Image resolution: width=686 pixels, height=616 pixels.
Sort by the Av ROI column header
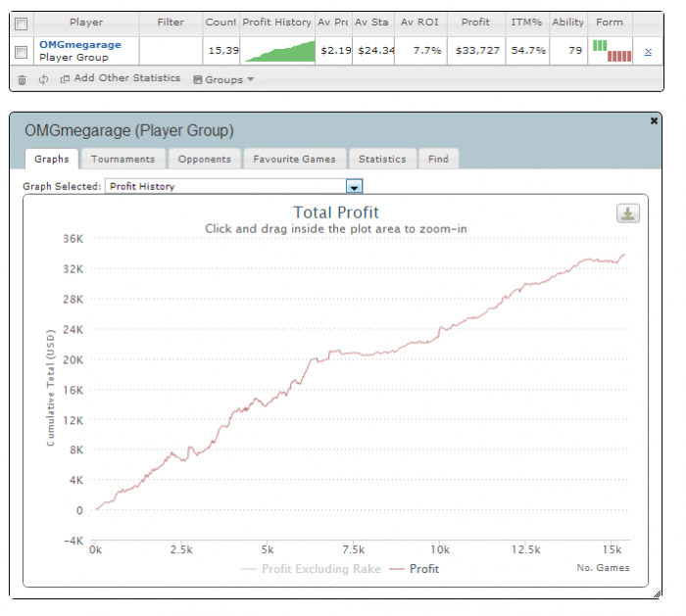tap(419, 23)
